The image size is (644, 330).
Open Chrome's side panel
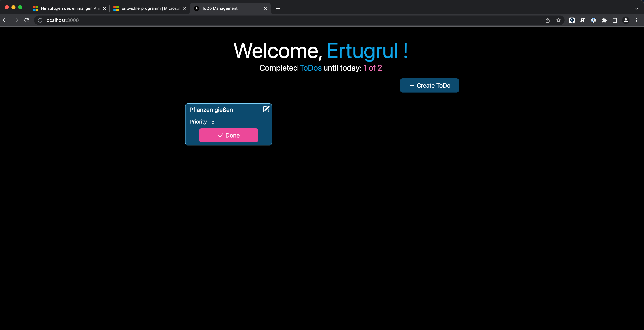click(615, 20)
